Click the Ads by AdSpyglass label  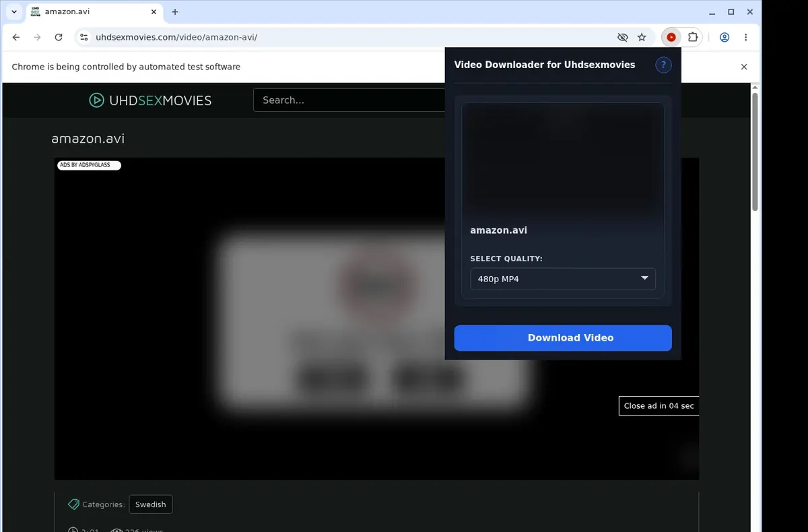click(x=89, y=165)
